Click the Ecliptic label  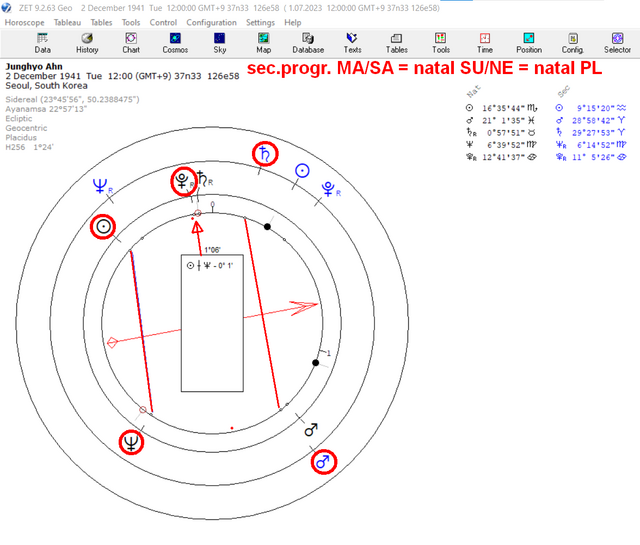[x=19, y=118]
